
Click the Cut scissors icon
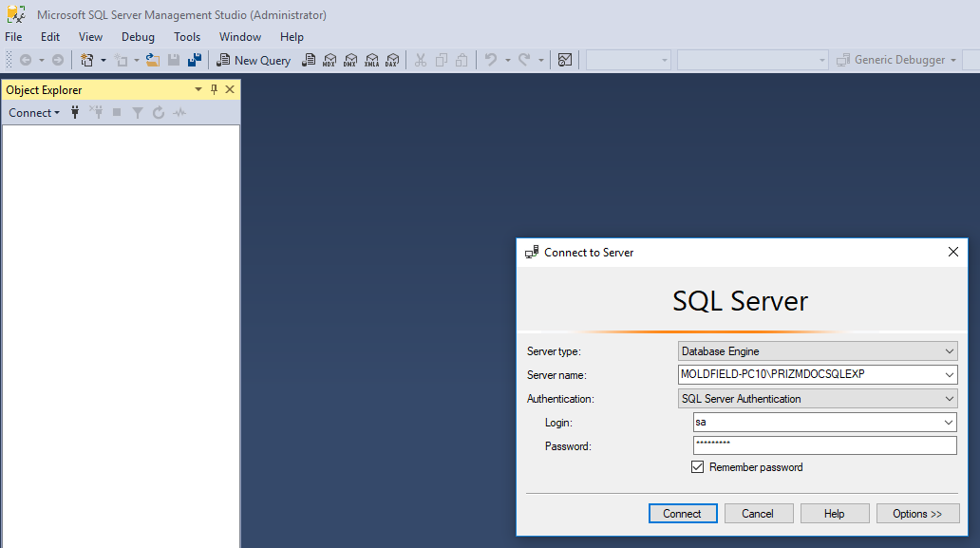(421, 60)
